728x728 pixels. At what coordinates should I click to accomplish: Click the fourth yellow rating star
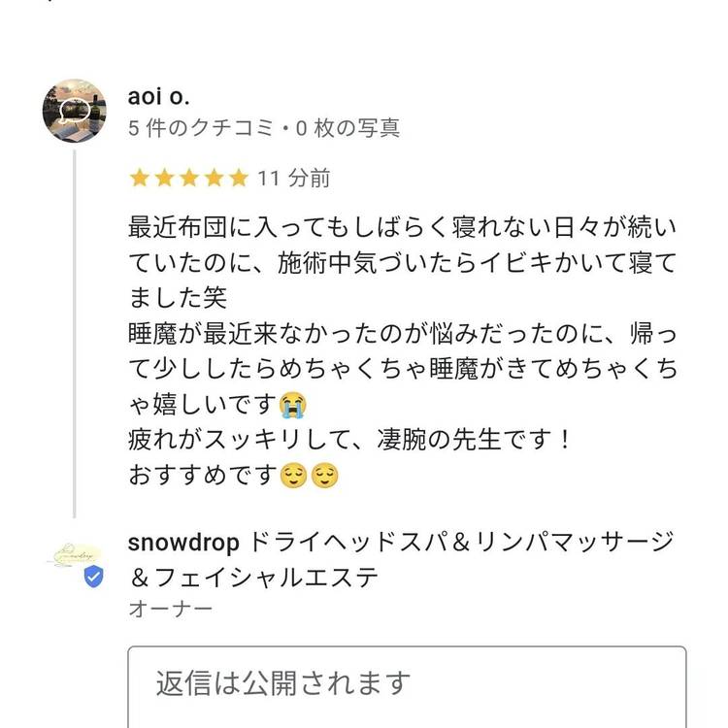coord(214,179)
